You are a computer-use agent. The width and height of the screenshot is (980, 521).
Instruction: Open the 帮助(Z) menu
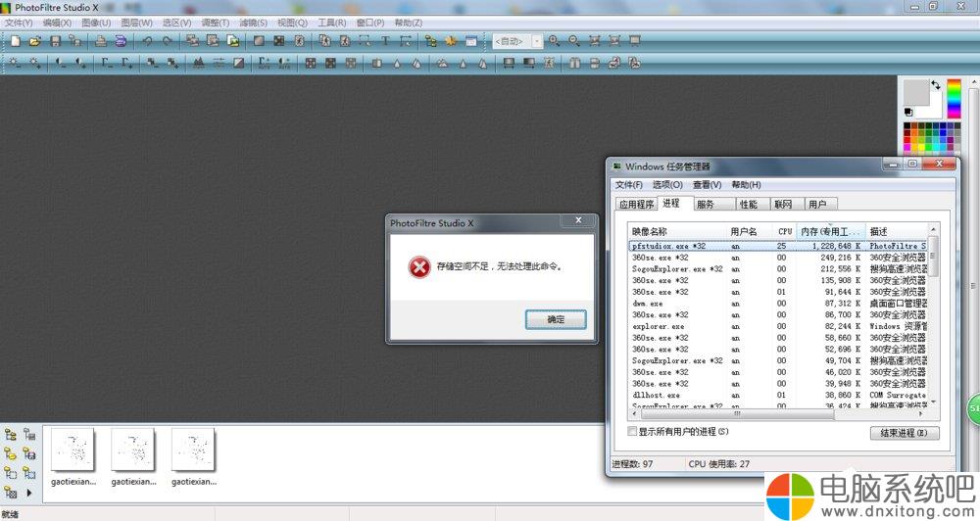click(408, 23)
